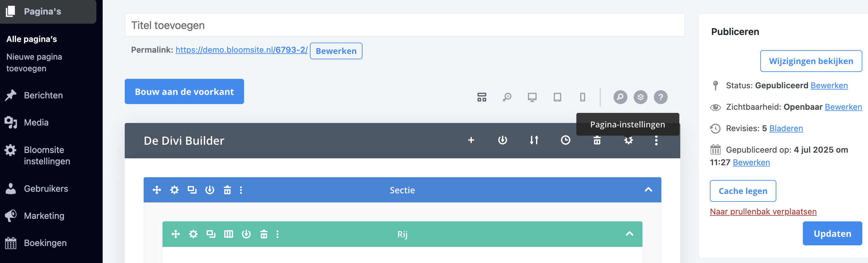Viewport: 868px width, 263px height.
Task: Open the Sectie settings gear
Action: pos(174,190)
